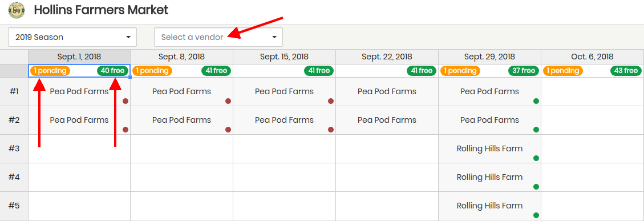This screenshot has height=221, width=644.
Task: Click the 40 free badge under Sept. 1
Action: 112,71
